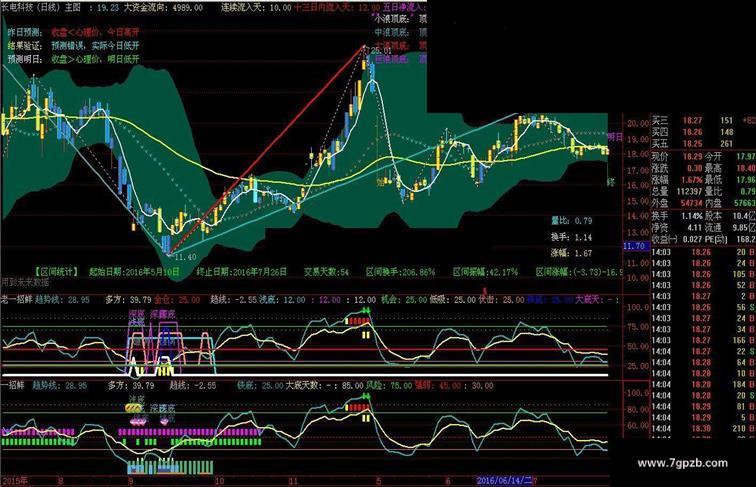The height and width of the screenshot is (487, 756).
Task: Click the 股本 10.4亿 value
Action: 731,216
